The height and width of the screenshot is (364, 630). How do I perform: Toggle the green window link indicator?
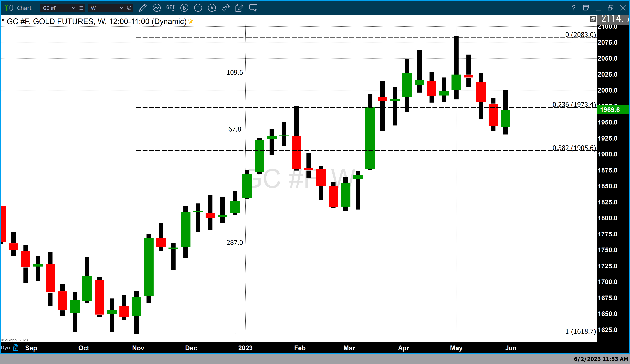pos(7,8)
